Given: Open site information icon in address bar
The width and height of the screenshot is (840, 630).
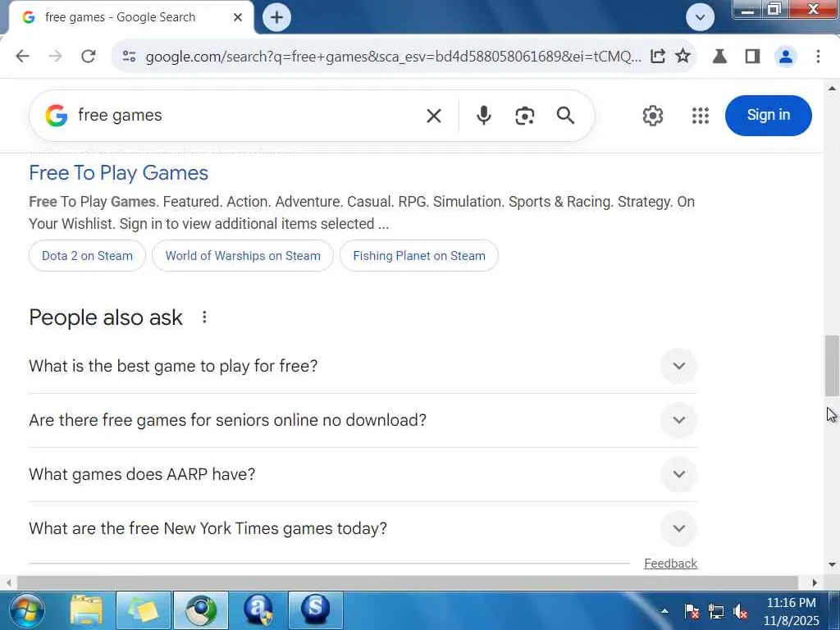Looking at the screenshot, I should [129, 57].
